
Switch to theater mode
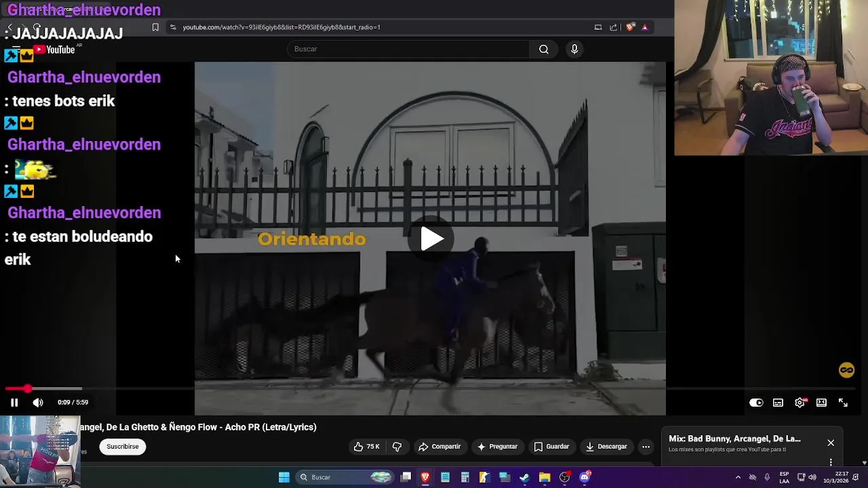click(x=821, y=403)
